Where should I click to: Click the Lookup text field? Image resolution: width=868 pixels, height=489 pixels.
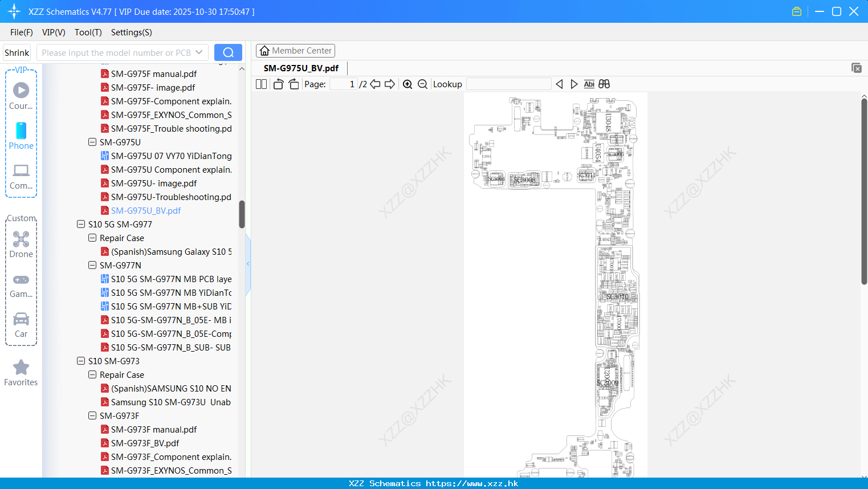click(x=509, y=84)
